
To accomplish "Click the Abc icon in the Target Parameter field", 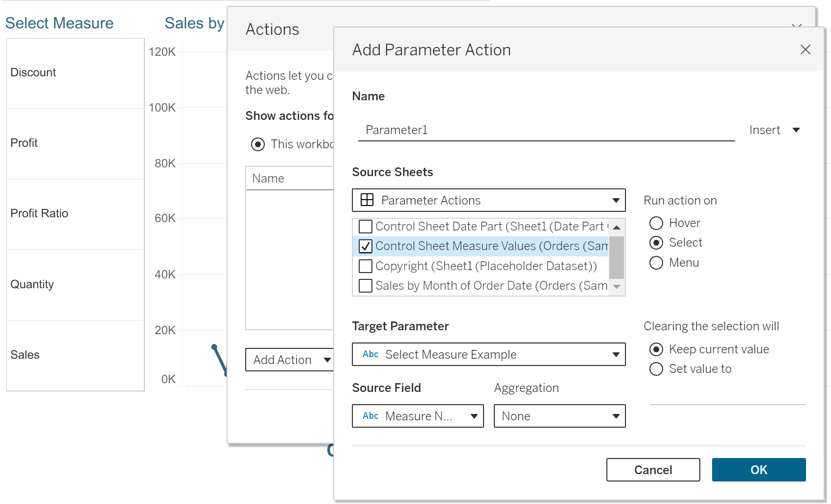I will (370, 354).
